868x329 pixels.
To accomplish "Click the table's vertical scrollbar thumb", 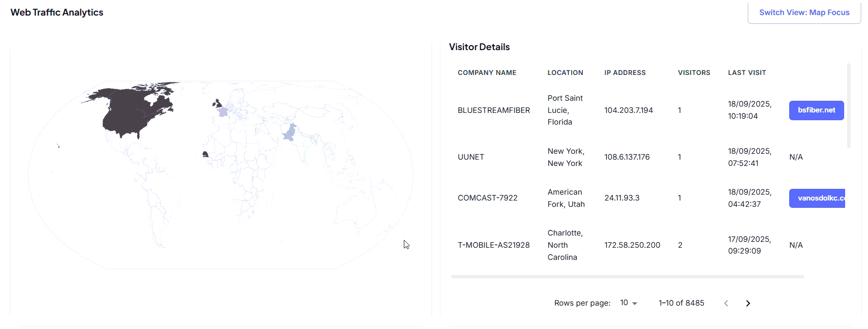I will coord(849,105).
